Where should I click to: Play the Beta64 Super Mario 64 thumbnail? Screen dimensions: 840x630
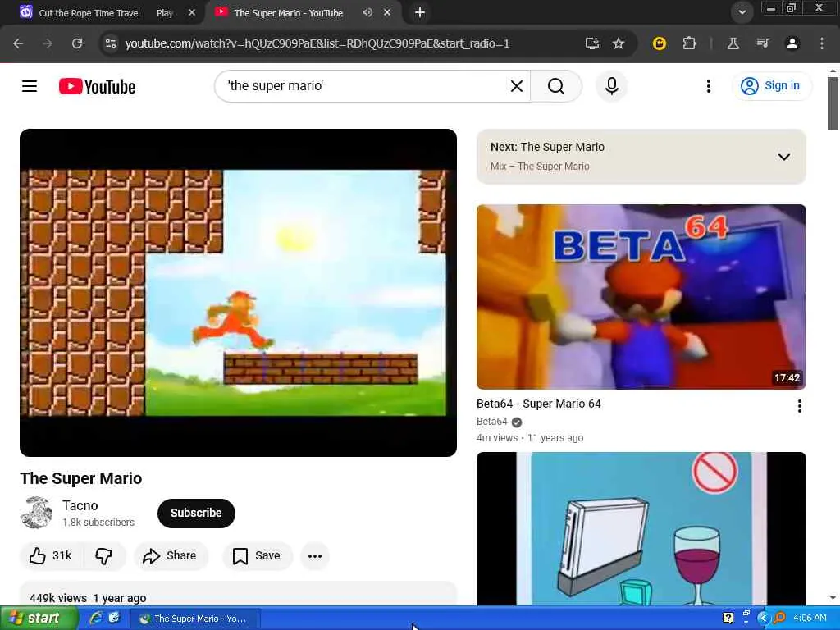pyautogui.click(x=641, y=297)
